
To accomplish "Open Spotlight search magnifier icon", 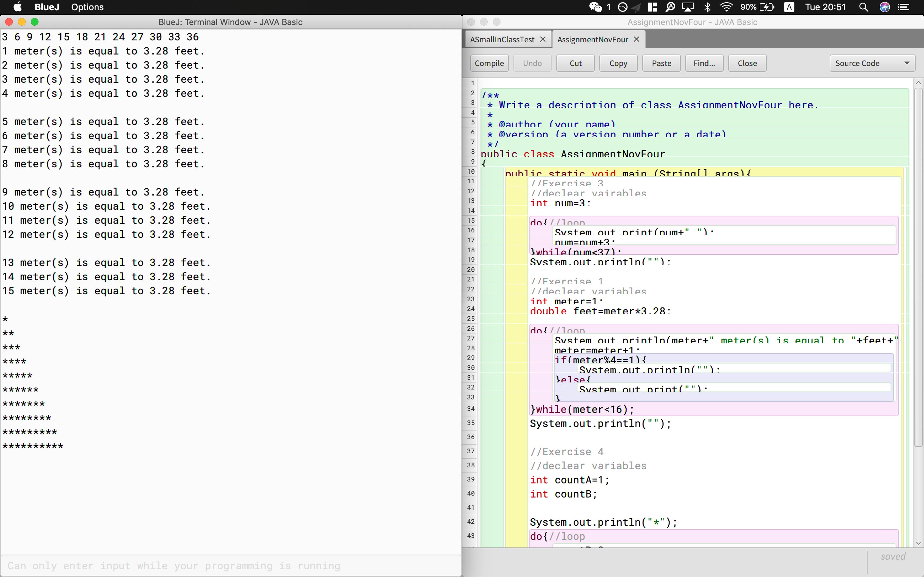I will click(x=864, y=7).
